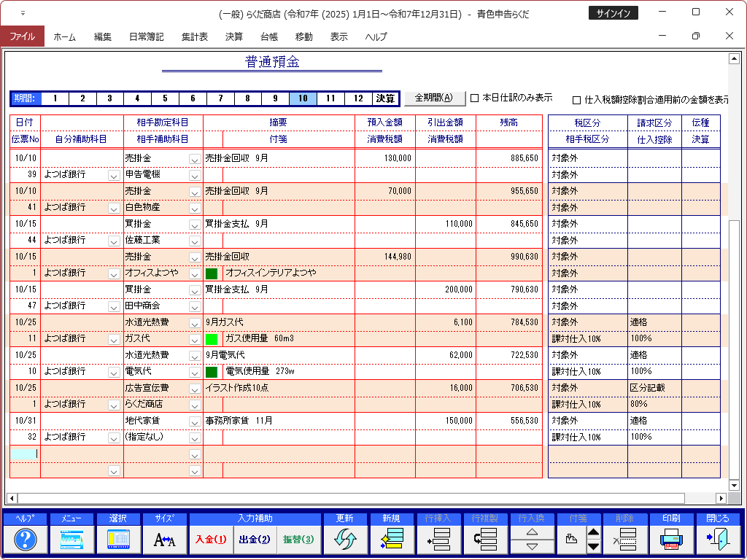Click the Update (更新) refresh icon
The width and height of the screenshot is (747, 560).
tap(345, 540)
